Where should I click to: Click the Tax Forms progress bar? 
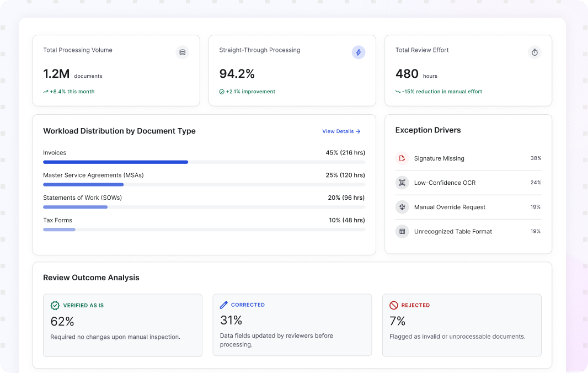(x=204, y=230)
